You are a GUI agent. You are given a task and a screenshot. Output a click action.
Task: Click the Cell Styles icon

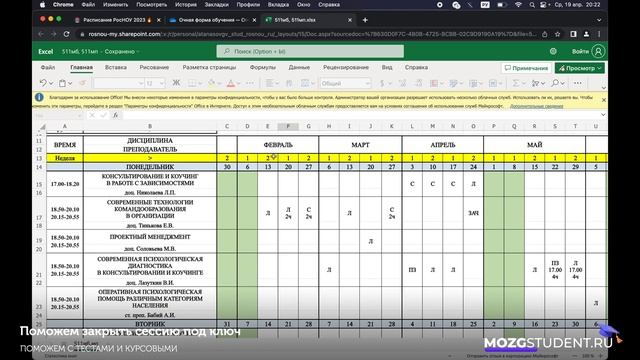pos(473,83)
